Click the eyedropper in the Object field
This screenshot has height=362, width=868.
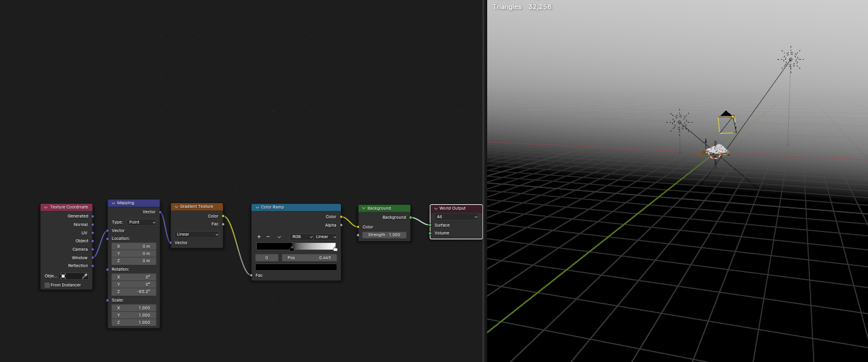85,276
